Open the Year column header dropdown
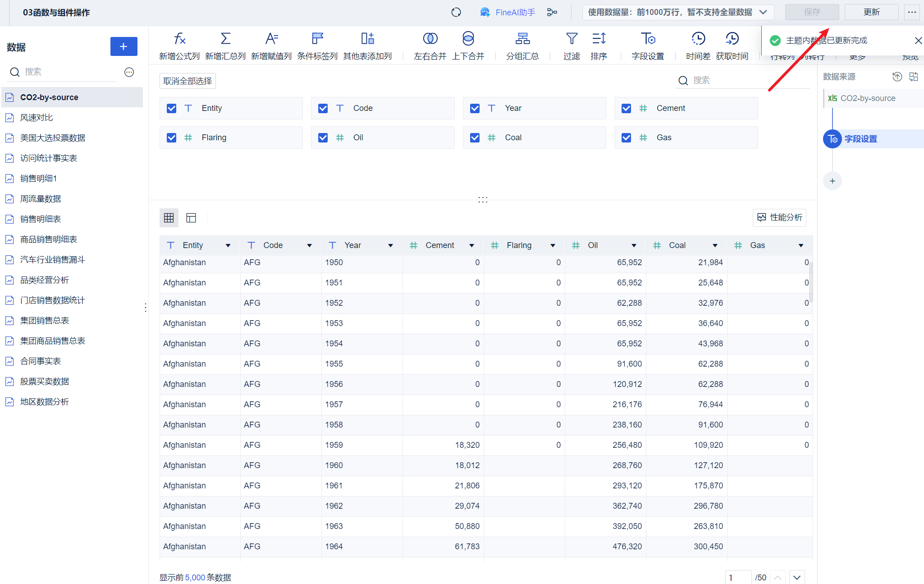Screen dimensions: 924x584 (x=390, y=245)
